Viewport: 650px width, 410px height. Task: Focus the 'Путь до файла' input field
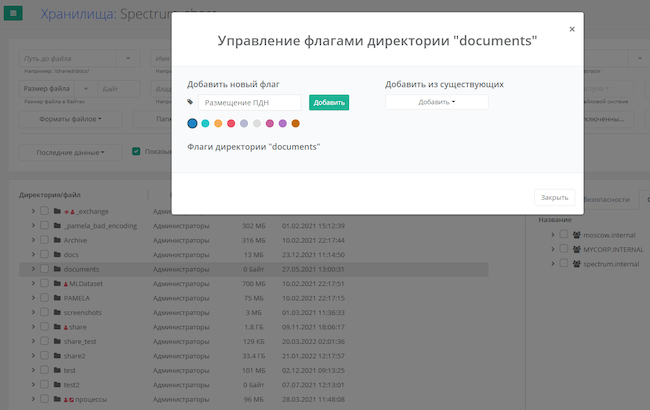[x=68, y=58]
